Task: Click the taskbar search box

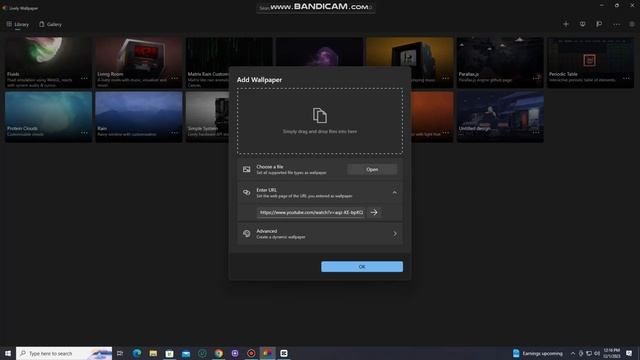Action: tap(64, 353)
